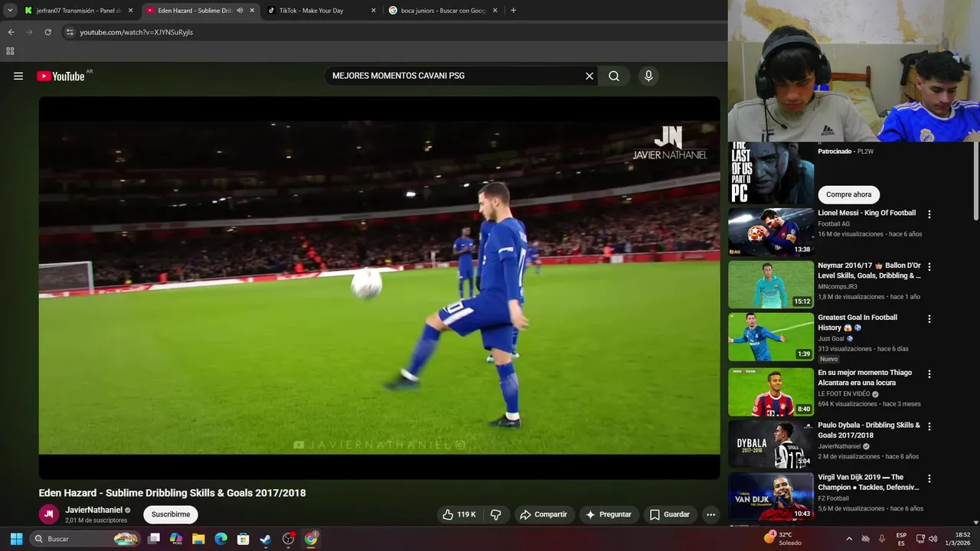Open Microsoft Edge from the taskbar
Screen dimensions: 980x551
[220, 539]
